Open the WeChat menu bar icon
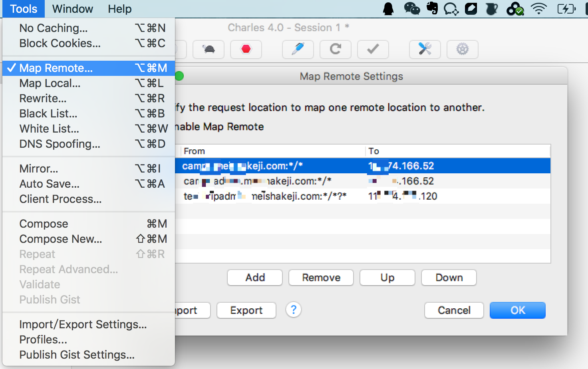The image size is (588, 369). point(412,9)
